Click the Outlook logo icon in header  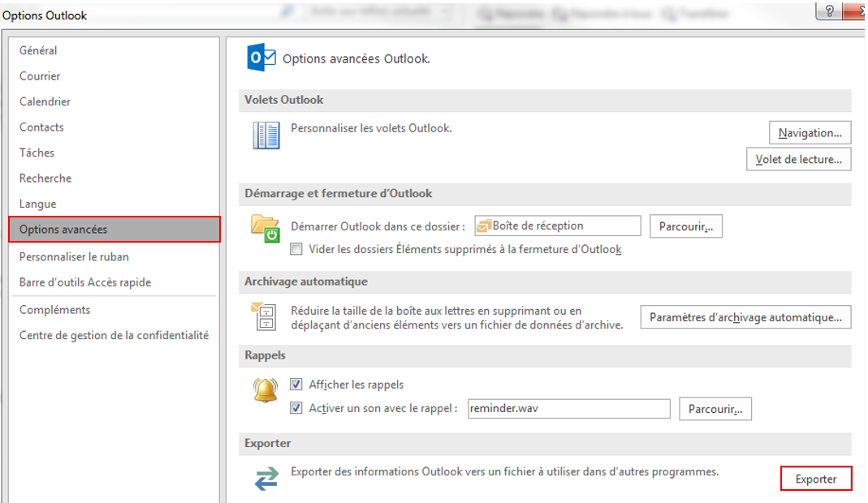tap(261, 57)
